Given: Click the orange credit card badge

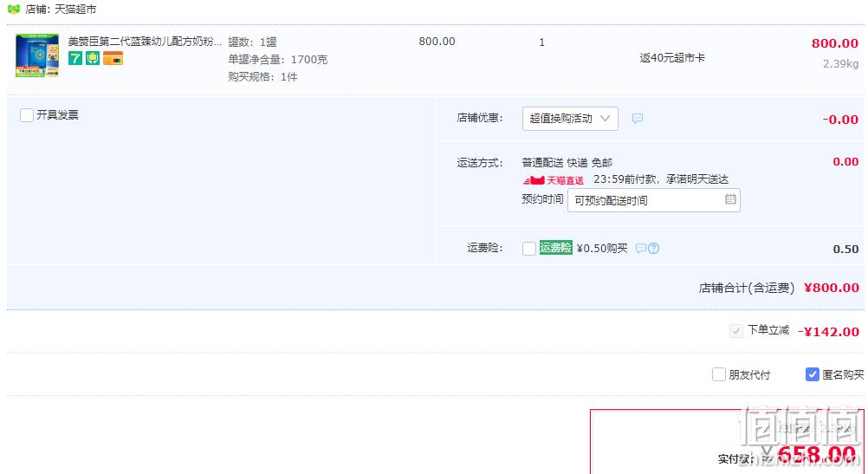Looking at the screenshot, I should click(x=113, y=58).
